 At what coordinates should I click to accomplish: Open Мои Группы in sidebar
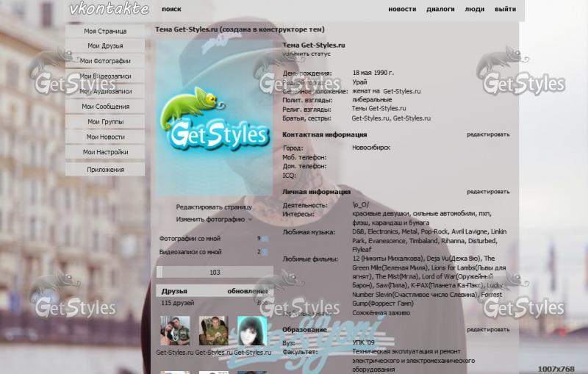105,122
